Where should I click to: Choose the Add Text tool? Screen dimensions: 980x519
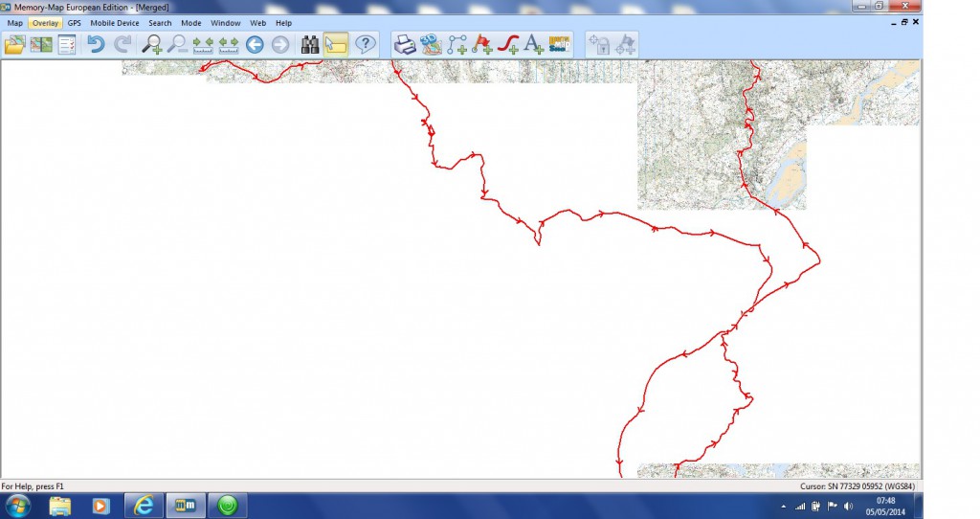tap(534, 44)
